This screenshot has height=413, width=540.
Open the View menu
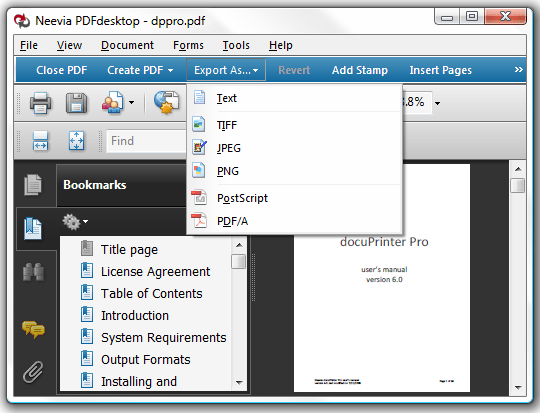point(70,45)
